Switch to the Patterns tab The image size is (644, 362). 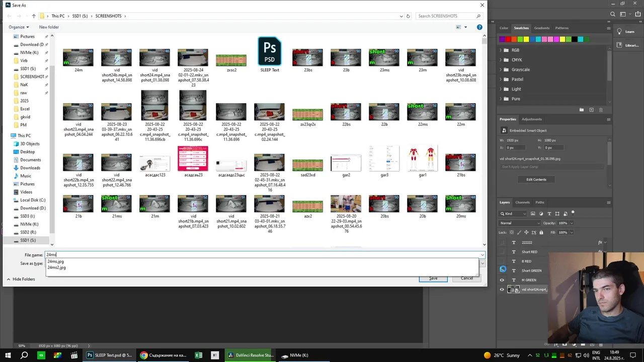pyautogui.click(x=562, y=28)
